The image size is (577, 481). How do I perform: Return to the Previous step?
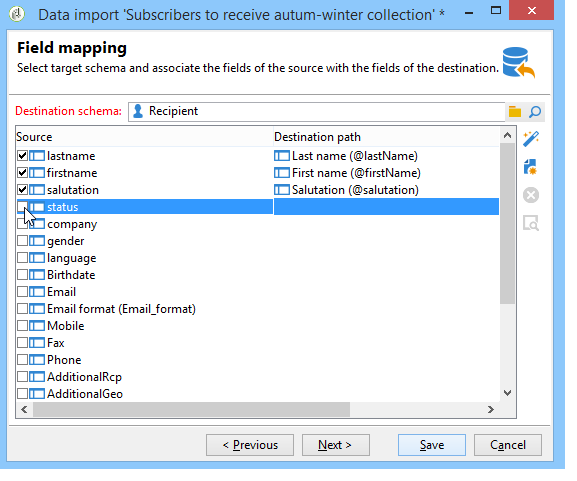250,445
